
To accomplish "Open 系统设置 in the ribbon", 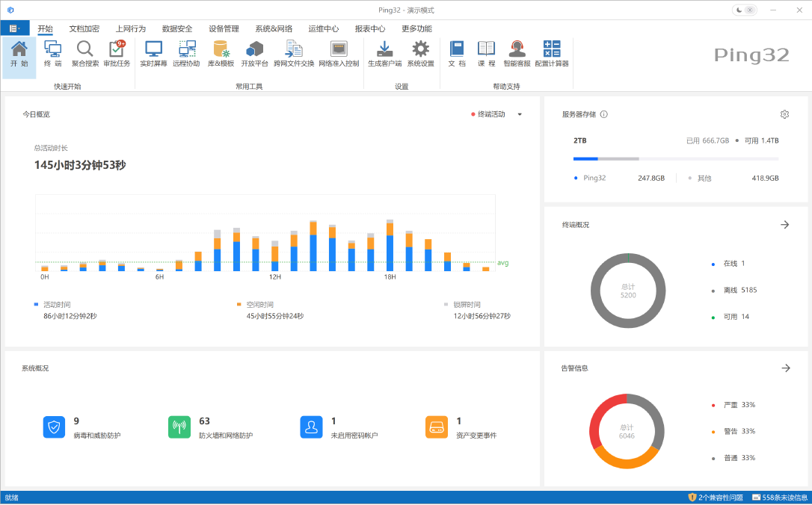I will click(419, 52).
